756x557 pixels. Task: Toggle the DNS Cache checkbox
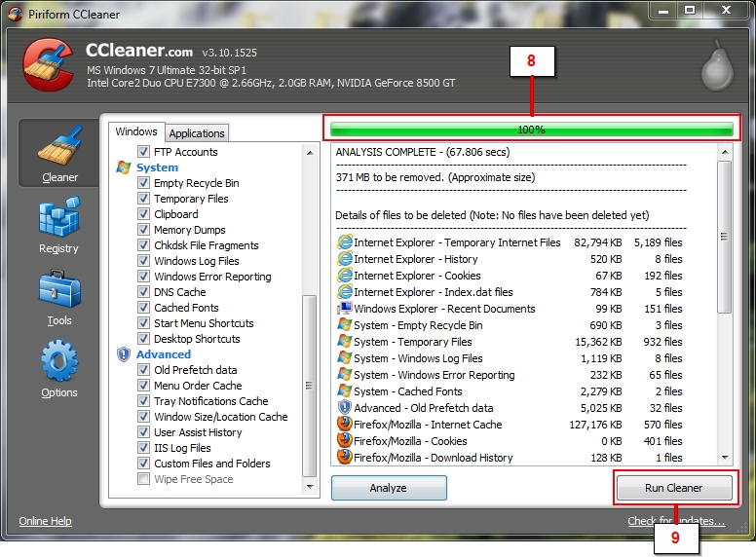(143, 291)
